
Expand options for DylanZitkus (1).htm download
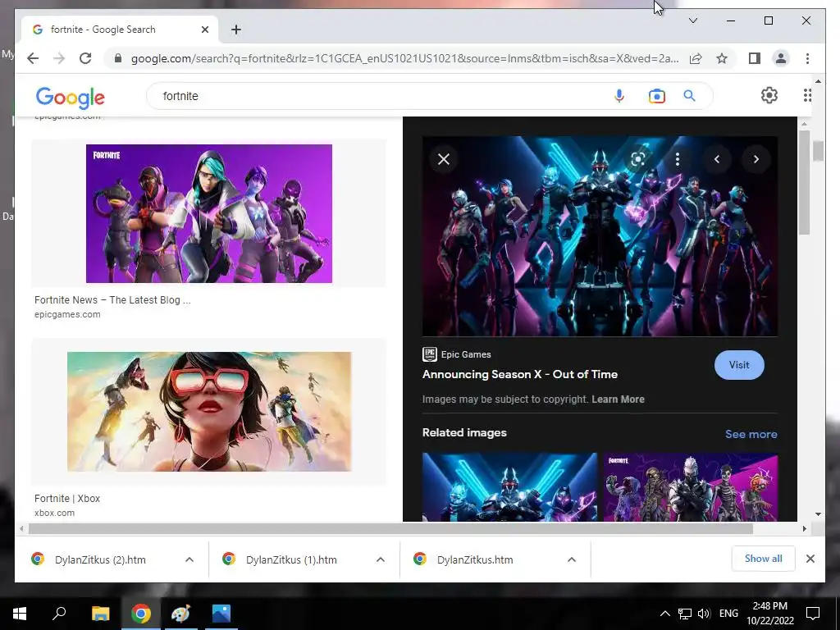[381, 559]
